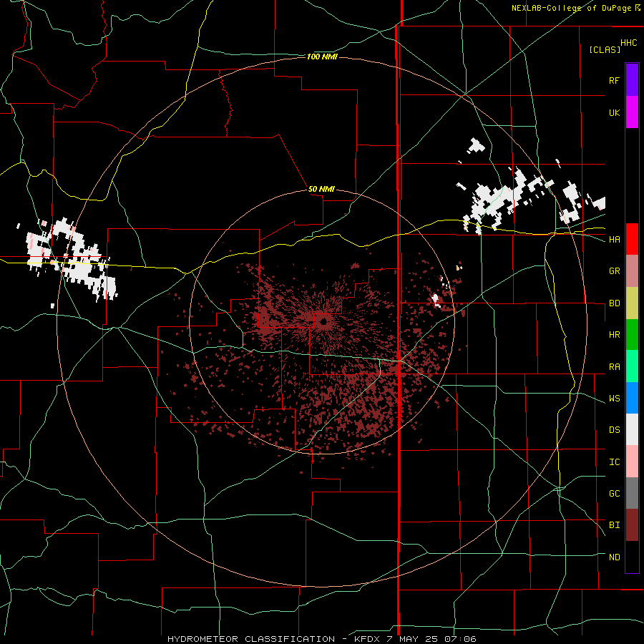Click the GC gray legend swatch
644x644 pixels.
pos(632,493)
